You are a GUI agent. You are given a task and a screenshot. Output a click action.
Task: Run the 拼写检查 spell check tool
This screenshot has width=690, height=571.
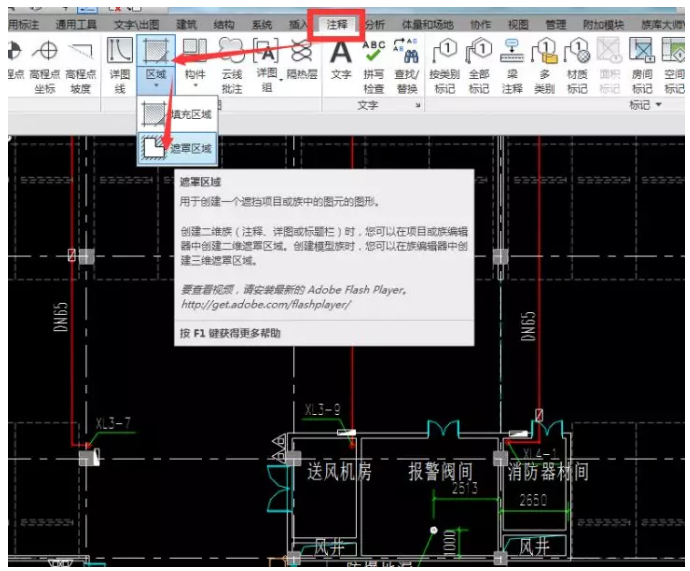click(x=374, y=66)
